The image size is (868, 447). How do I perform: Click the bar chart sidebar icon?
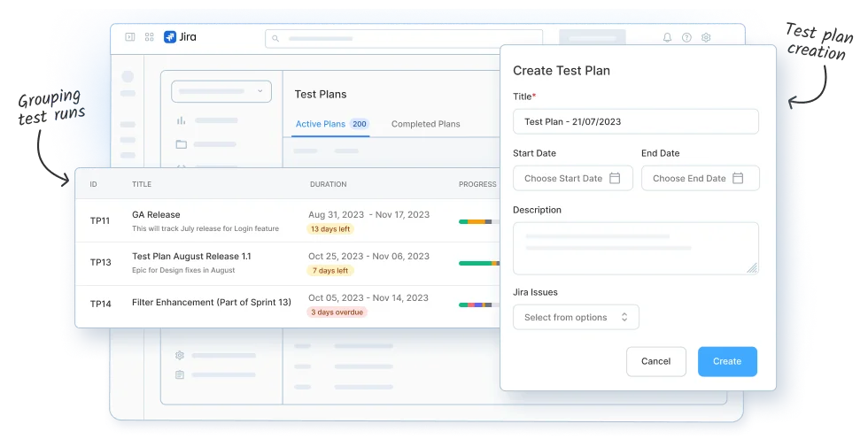(x=181, y=120)
